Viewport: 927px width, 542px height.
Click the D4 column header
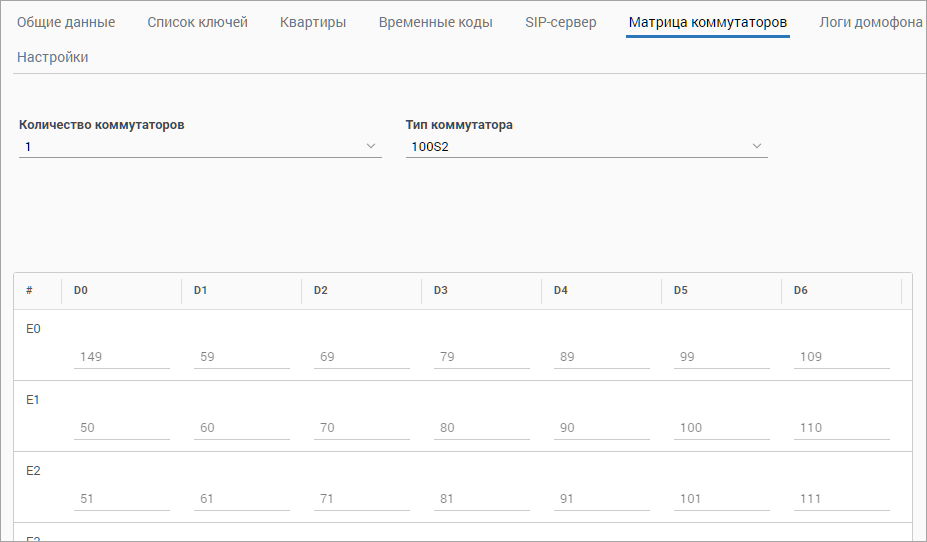(x=561, y=291)
